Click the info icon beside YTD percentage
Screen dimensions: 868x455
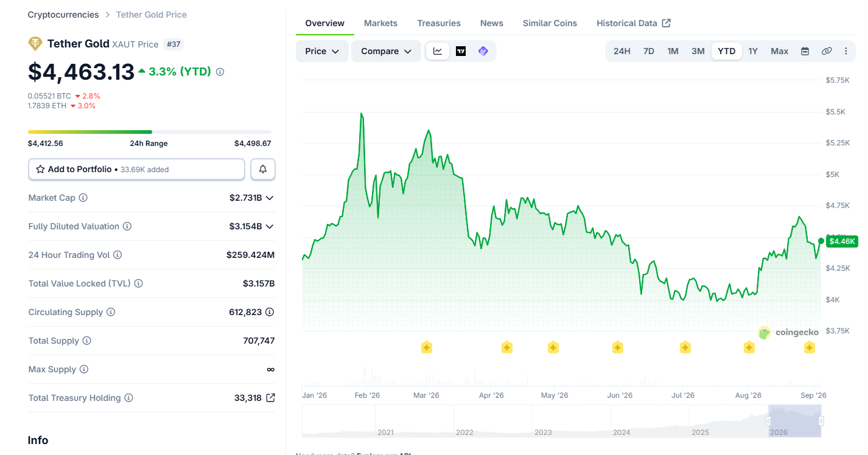[220, 72]
